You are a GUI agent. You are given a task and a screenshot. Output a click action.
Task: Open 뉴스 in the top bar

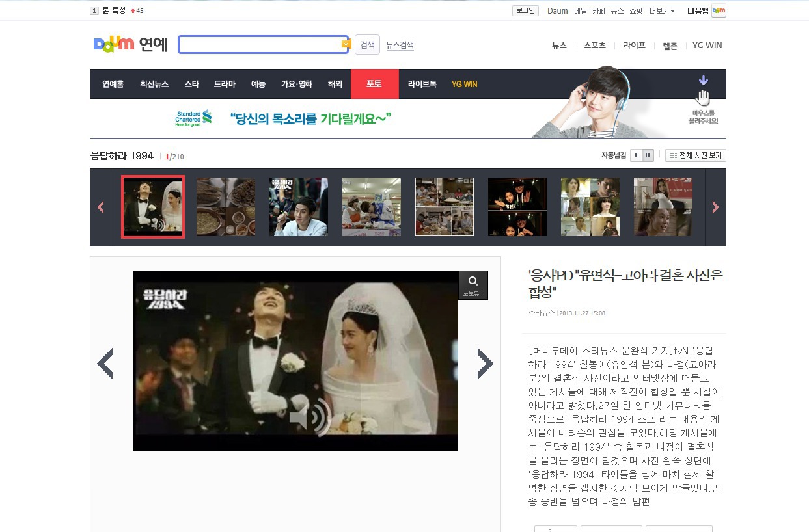pos(617,11)
